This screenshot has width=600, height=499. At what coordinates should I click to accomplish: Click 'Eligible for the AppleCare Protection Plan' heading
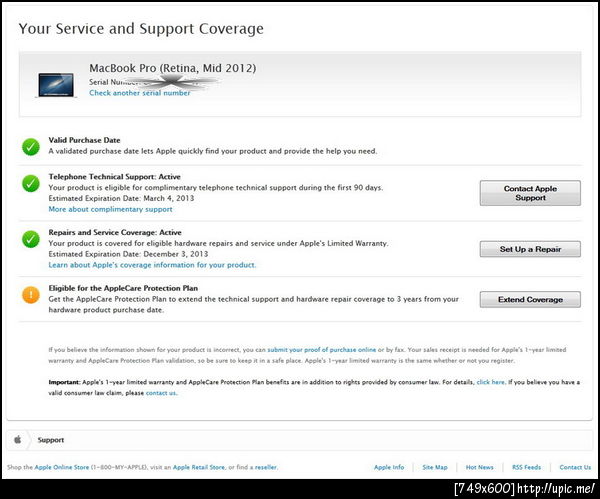click(x=123, y=288)
